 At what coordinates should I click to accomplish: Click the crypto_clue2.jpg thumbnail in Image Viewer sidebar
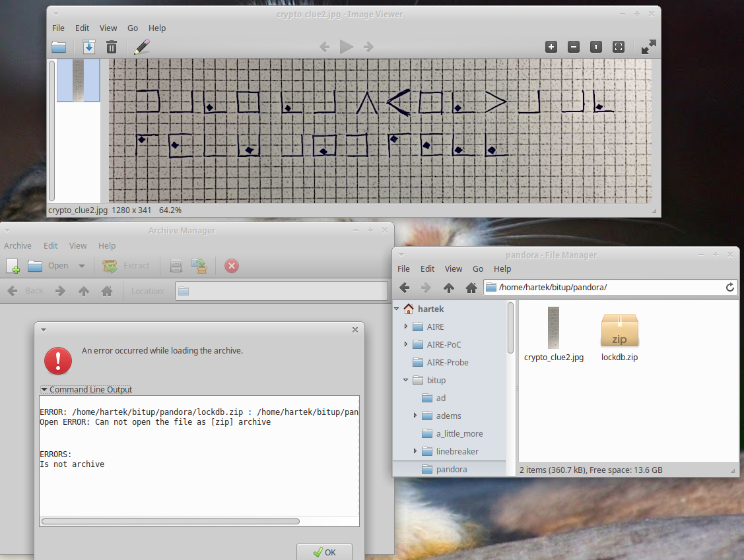tap(78, 80)
